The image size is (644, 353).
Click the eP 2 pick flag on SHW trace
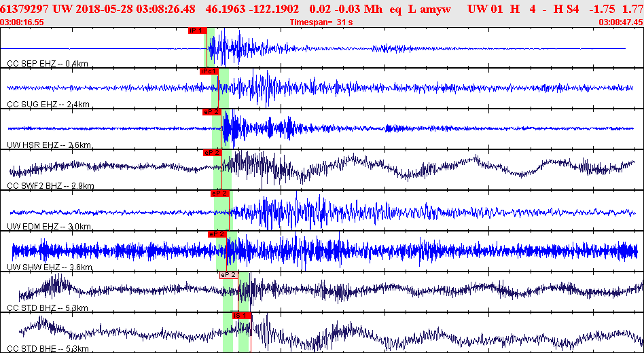[217, 234]
